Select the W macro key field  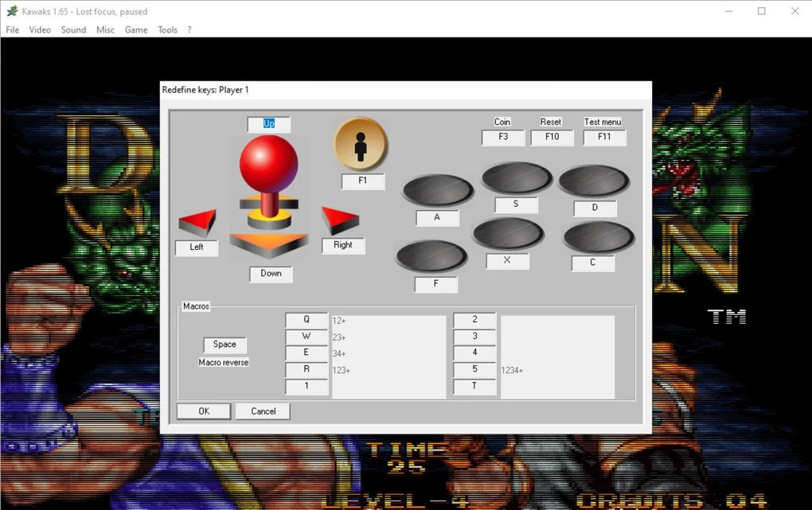[x=306, y=337]
